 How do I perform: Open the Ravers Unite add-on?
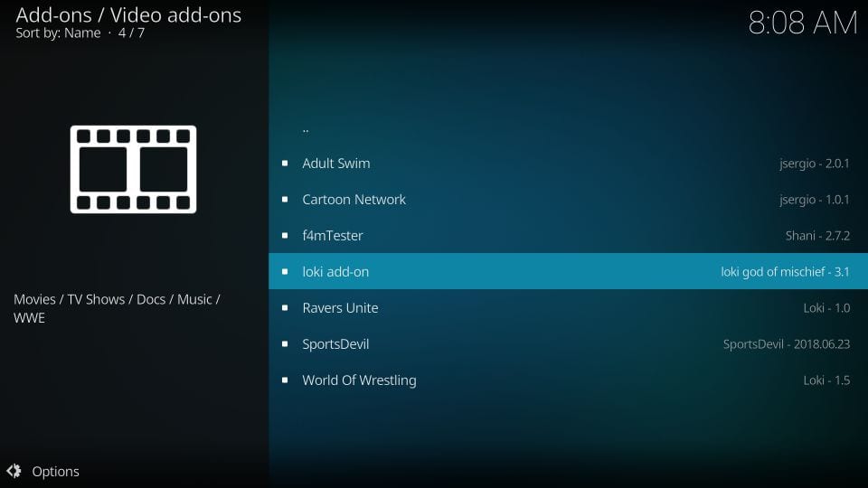coord(568,307)
